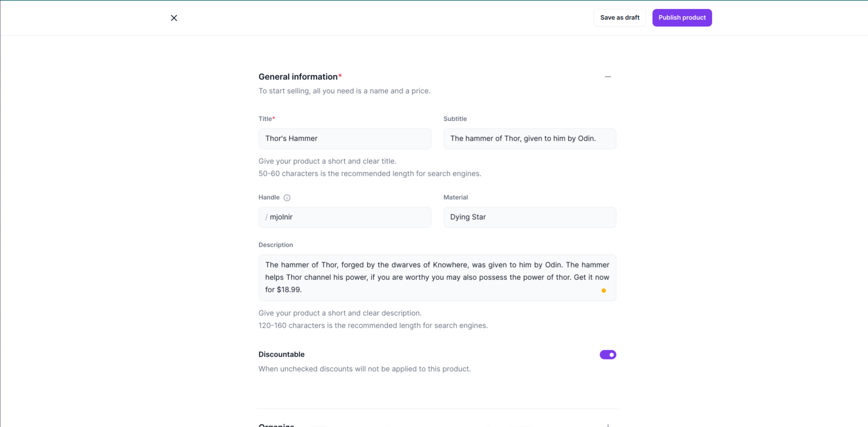This screenshot has width=868, height=427.
Task: Click inside the Description text area
Action: coord(437,278)
